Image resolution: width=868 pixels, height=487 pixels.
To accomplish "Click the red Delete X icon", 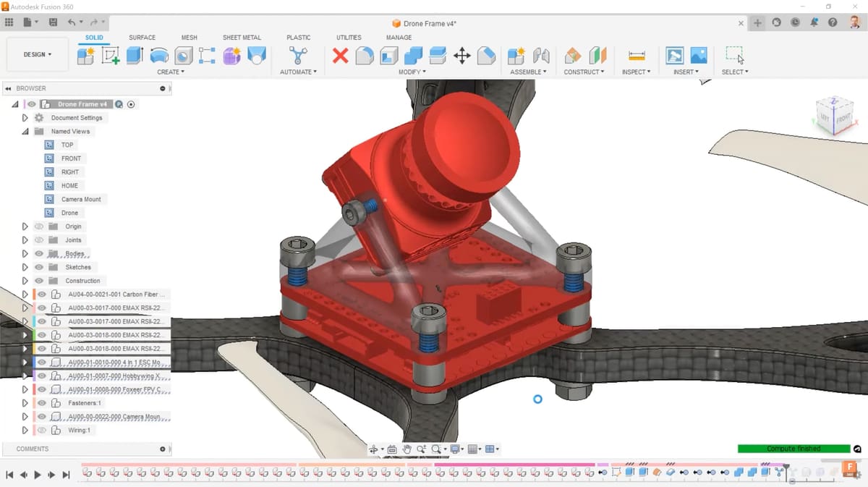I will [x=340, y=56].
